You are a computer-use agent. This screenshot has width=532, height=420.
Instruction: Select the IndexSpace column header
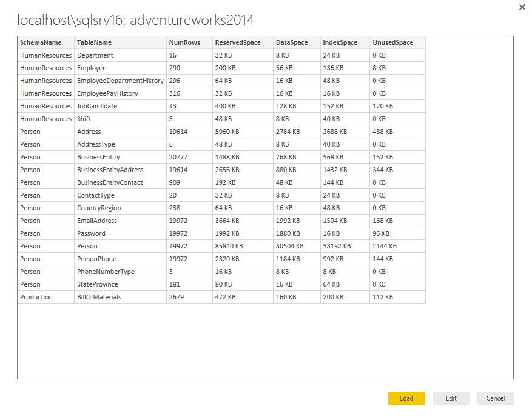point(345,42)
